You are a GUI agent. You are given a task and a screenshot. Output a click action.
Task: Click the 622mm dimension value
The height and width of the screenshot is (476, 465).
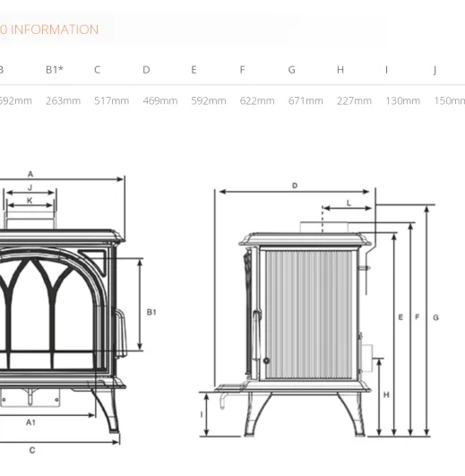click(257, 100)
